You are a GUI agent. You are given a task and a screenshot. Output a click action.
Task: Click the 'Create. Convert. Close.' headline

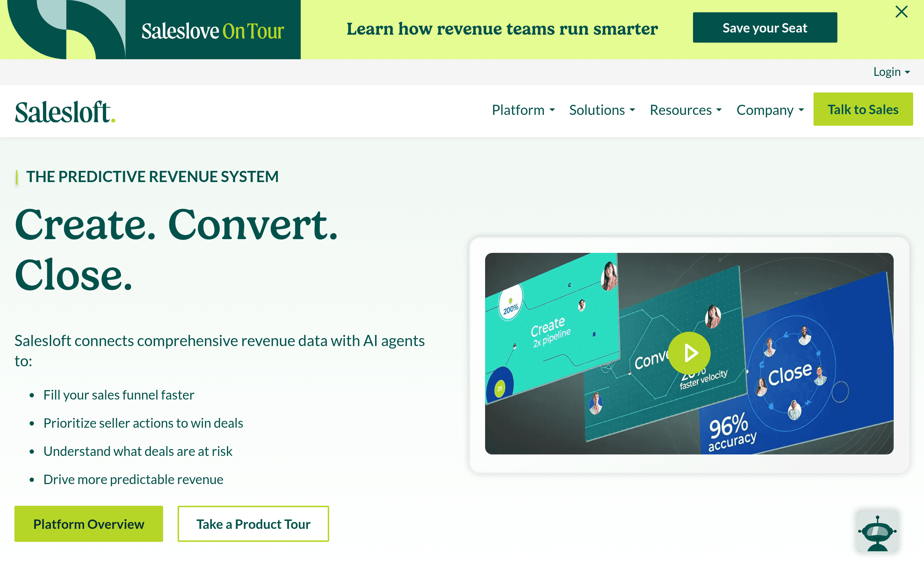coord(176,249)
